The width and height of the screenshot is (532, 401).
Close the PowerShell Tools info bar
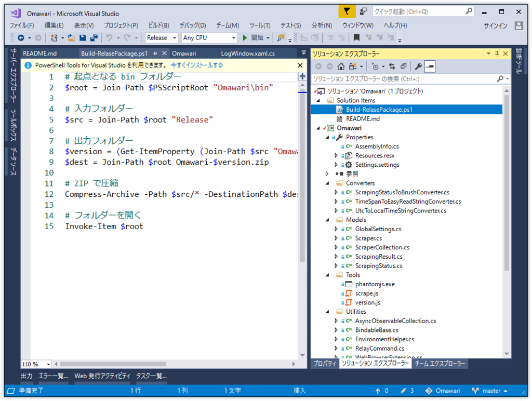300,65
